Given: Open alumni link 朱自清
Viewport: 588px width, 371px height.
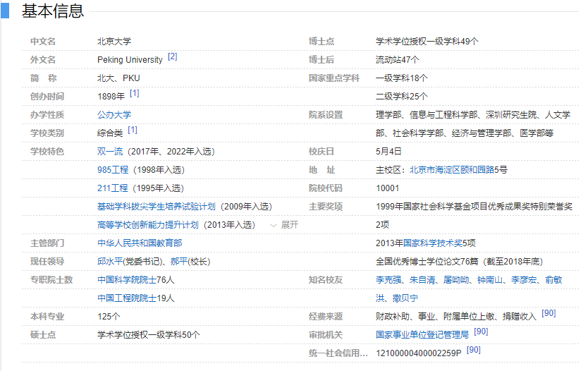Looking at the screenshot, I should [x=422, y=280].
